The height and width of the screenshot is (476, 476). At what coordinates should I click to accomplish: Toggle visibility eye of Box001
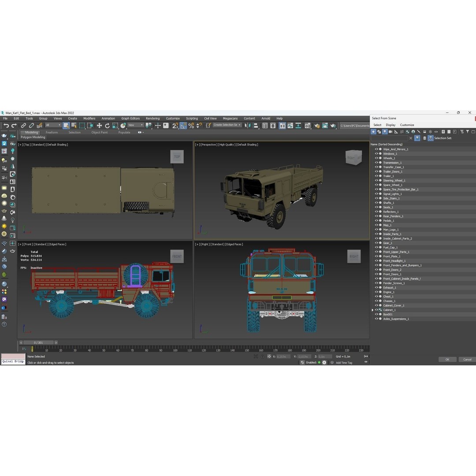(x=376, y=315)
